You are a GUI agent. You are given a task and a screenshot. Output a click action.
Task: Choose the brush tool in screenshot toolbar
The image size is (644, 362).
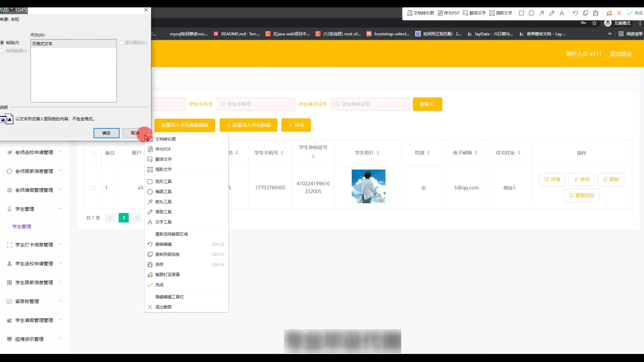(x=552, y=13)
